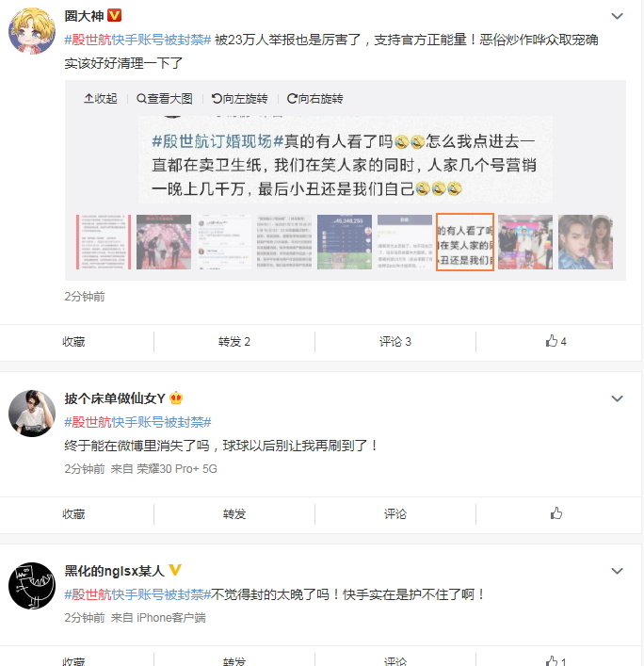Screen dimensions: 644x666
Task: Like the post by 披个床单做仙女Y
Action: click(556, 513)
